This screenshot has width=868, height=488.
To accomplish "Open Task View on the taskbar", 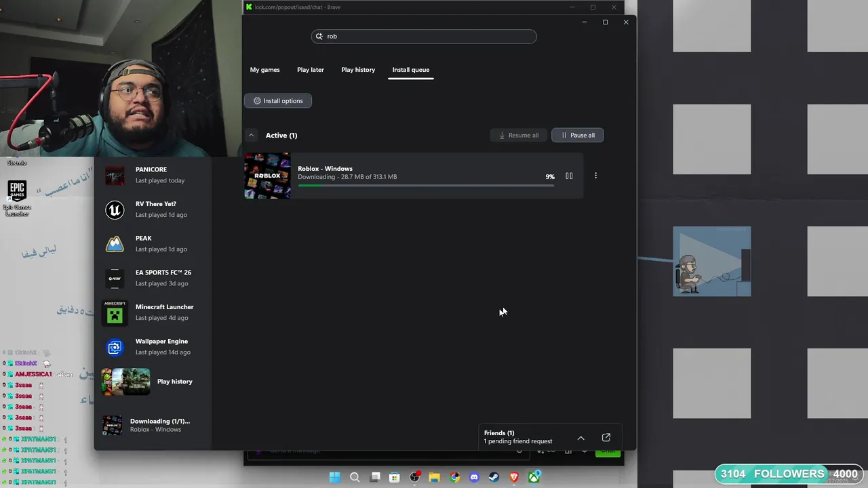I will pyautogui.click(x=375, y=477).
